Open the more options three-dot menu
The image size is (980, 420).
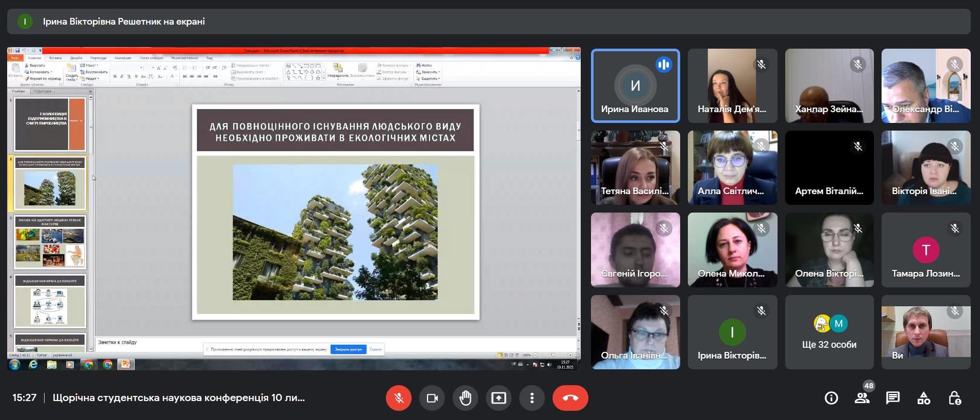pos(532,398)
